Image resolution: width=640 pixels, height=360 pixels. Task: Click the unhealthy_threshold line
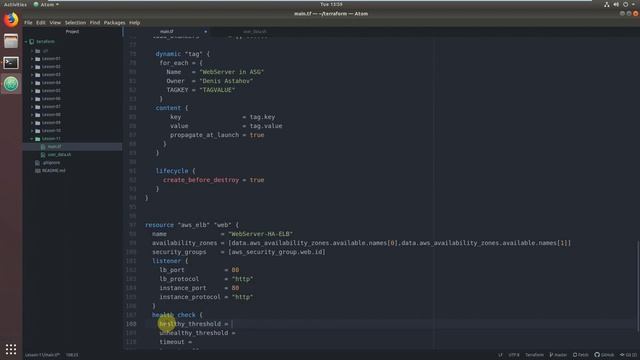[197, 333]
